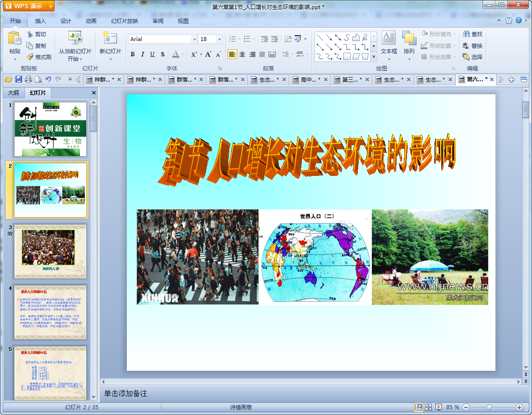
Task: Toggle Bold formatting
Action: pos(133,54)
